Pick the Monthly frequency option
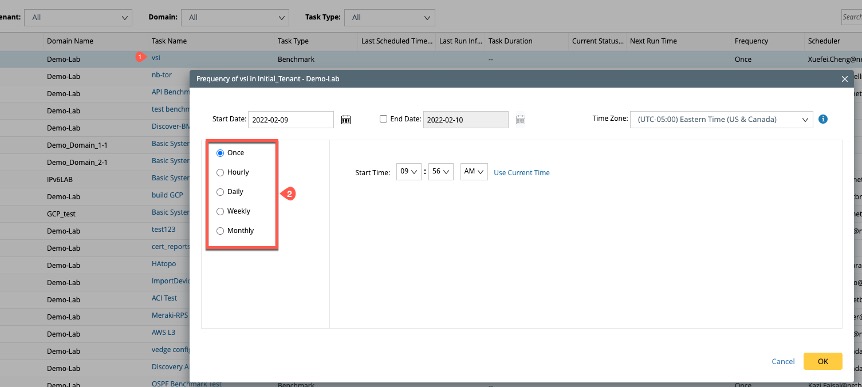The width and height of the screenshot is (862, 388). click(220, 231)
